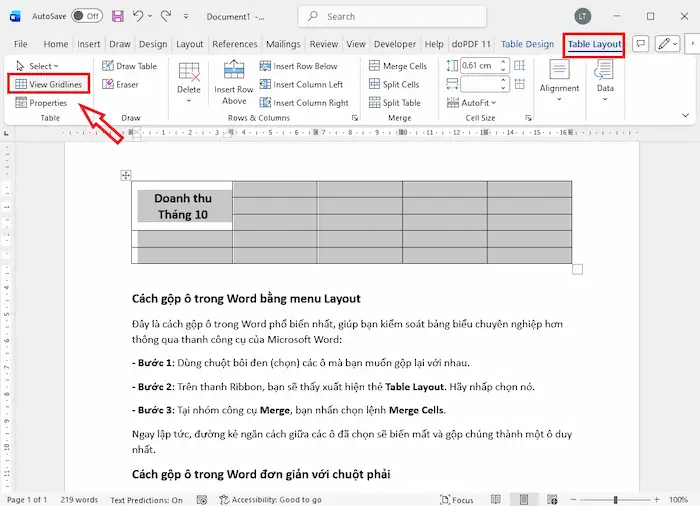The image size is (700, 506).
Task: Open Cell Size dialog launcher
Action: (529, 118)
